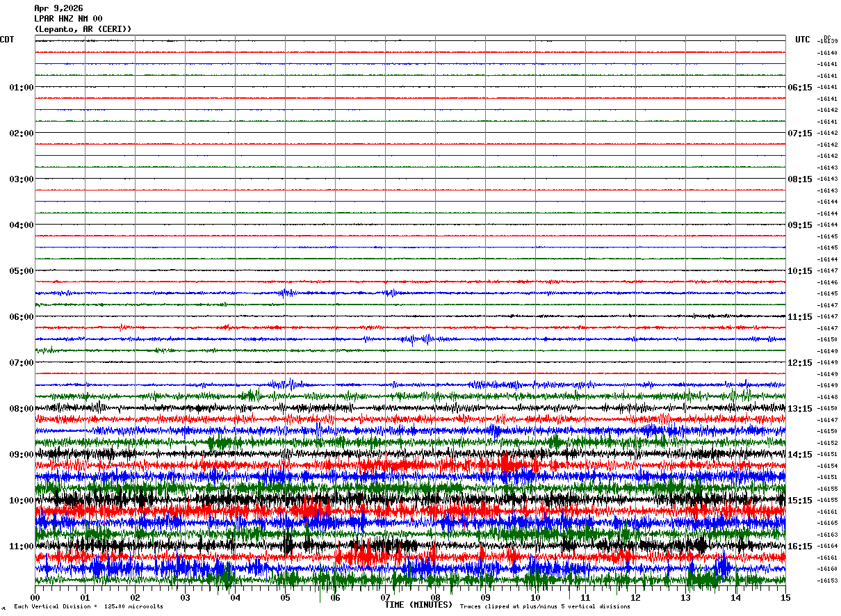Click the 08:15 UTC time label

800,179
